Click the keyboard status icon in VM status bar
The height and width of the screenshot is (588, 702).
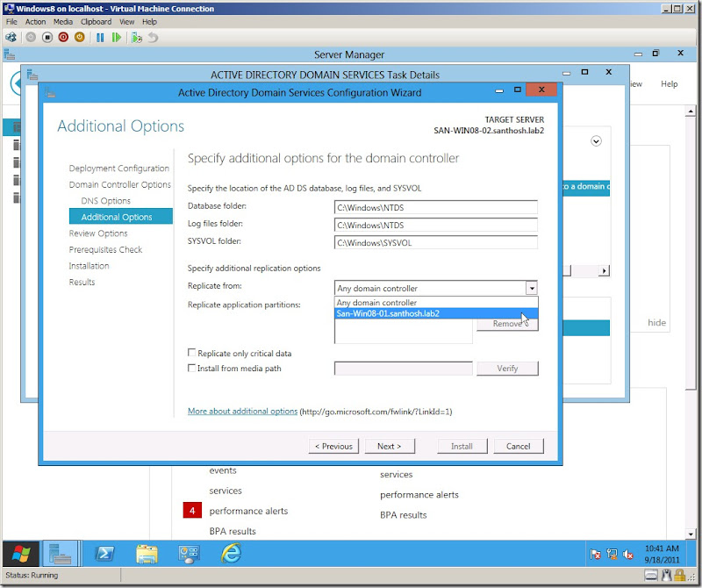(651, 575)
